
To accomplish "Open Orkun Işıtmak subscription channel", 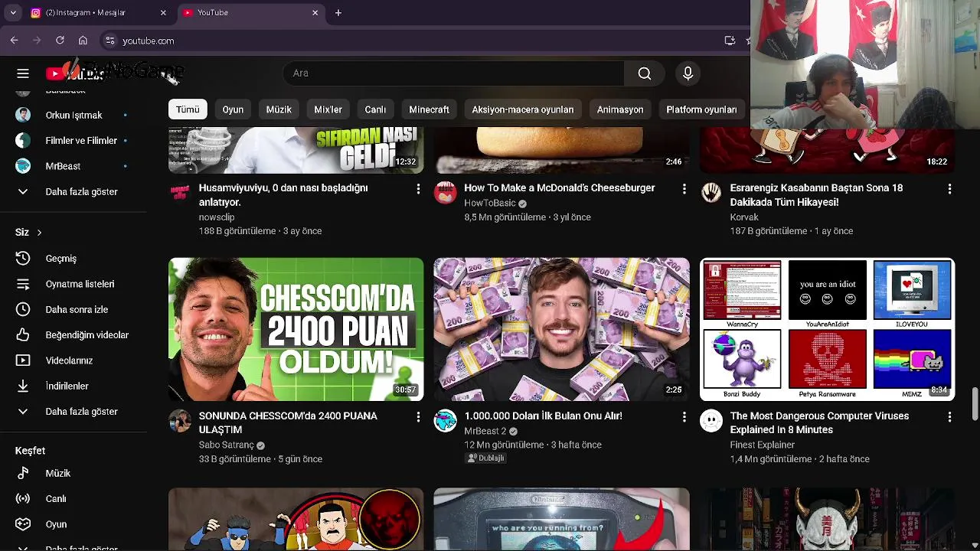I will point(73,115).
